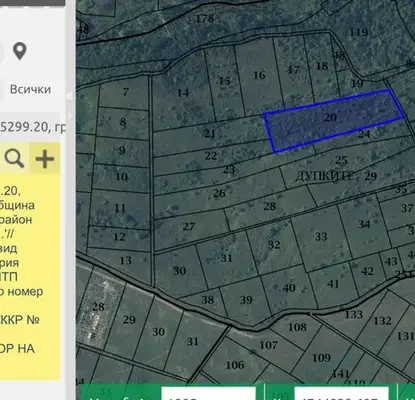The image size is (415, 400).
Task: Click parcel 106 on the map
Action: pyautogui.click(x=235, y=365)
